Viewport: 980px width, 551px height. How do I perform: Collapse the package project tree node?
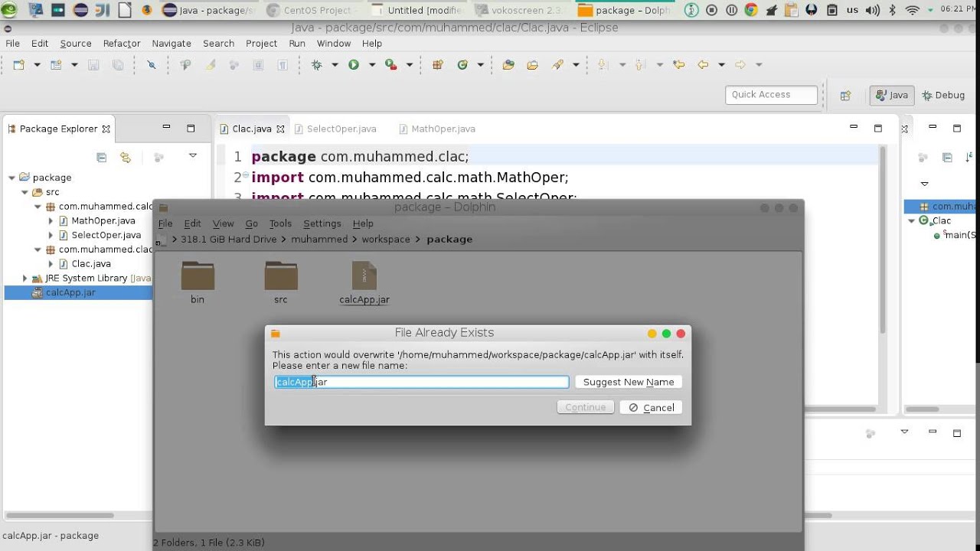(x=11, y=178)
